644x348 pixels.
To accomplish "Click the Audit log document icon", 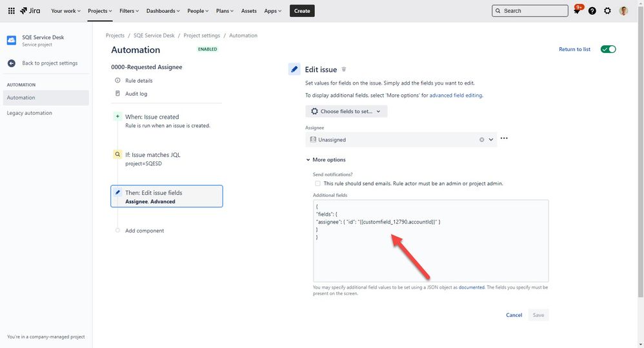I will click(117, 94).
